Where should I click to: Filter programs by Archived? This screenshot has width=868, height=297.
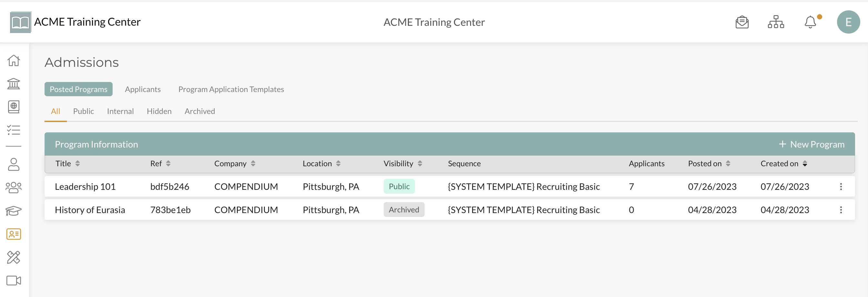click(x=199, y=111)
